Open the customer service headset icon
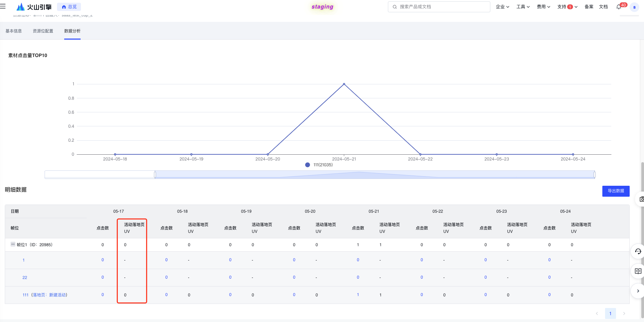This screenshot has width=644, height=322. click(x=638, y=251)
